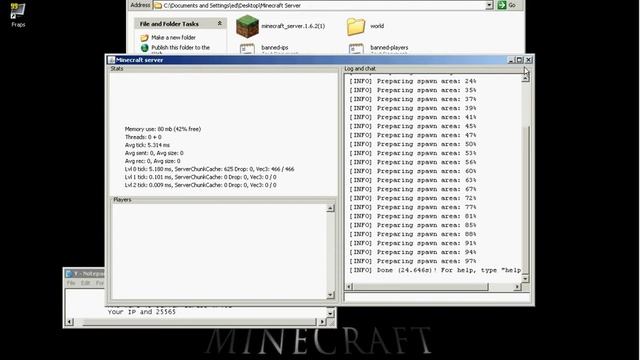Click the 'Threads: 0 + 0' stat line
Image resolution: width=640 pixels, height=360 pixels.
pyautogui.click(x=143, y=137)
